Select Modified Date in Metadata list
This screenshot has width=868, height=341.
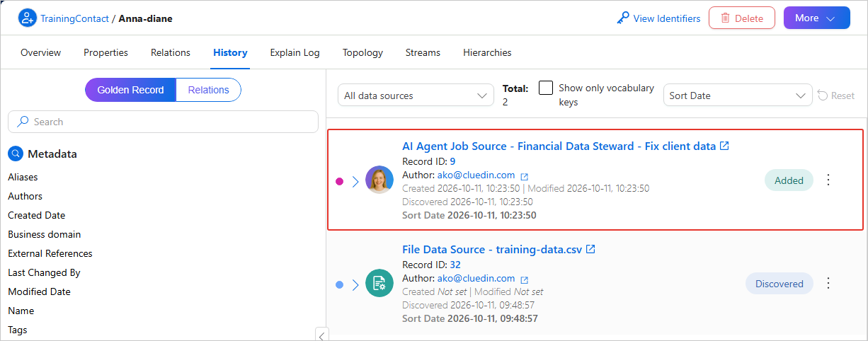pos(39,291)
